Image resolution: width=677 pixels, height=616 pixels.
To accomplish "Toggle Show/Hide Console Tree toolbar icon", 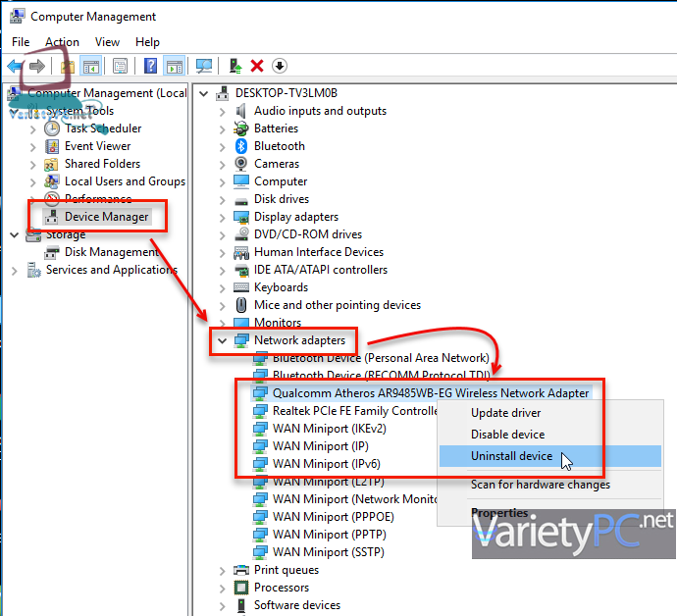I will 91,67.
